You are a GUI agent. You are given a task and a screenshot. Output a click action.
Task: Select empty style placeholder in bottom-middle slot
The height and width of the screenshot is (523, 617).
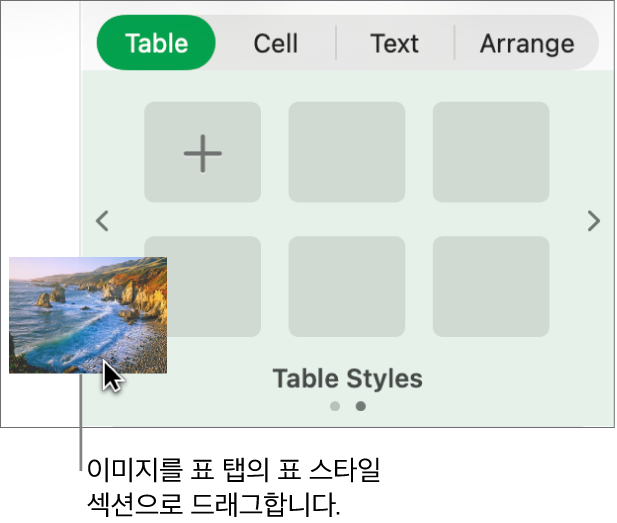tap(347, 287)
